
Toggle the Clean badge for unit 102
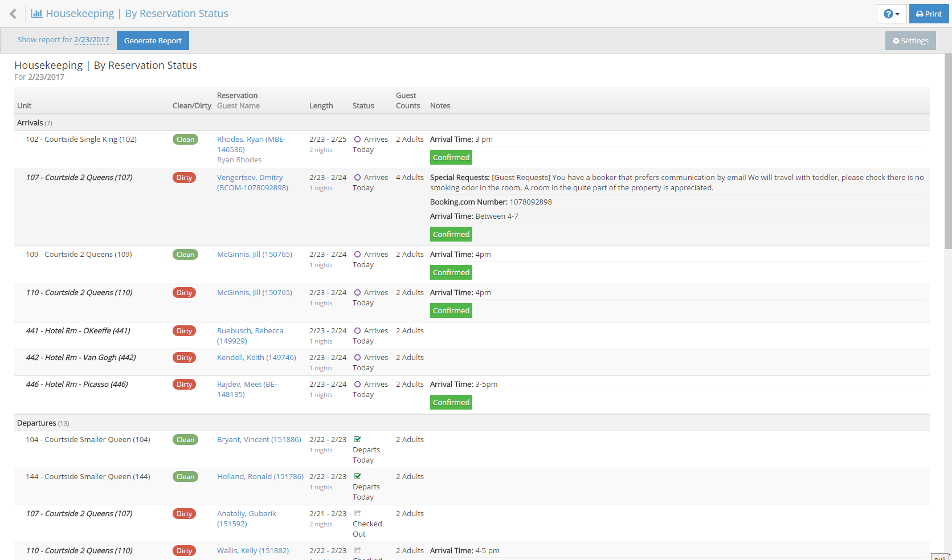[x=185, y=140]
